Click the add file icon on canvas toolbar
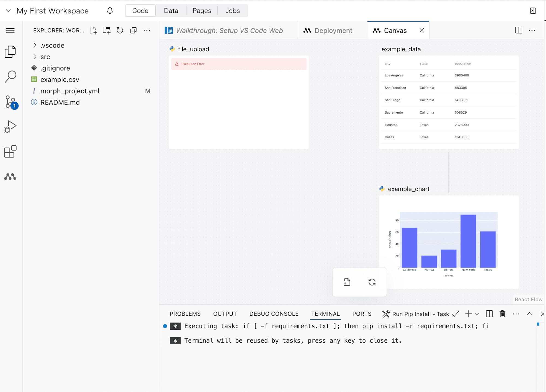Screen dimensions: 546x392 click(x=347, y=282)
